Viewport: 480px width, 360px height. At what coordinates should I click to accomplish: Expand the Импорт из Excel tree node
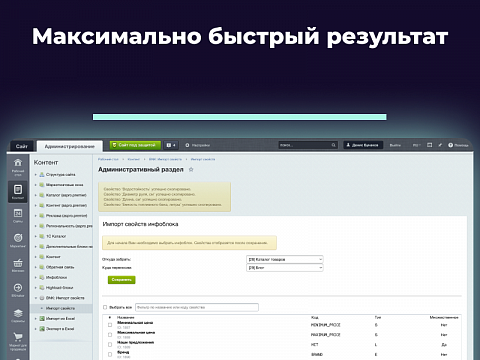36,319
